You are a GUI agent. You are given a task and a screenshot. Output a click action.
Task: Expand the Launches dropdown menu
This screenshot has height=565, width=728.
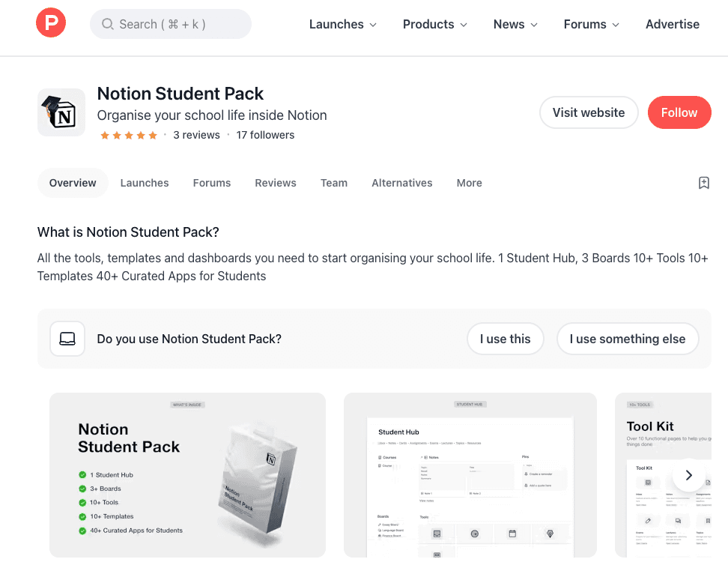click(x=342, y=24)
